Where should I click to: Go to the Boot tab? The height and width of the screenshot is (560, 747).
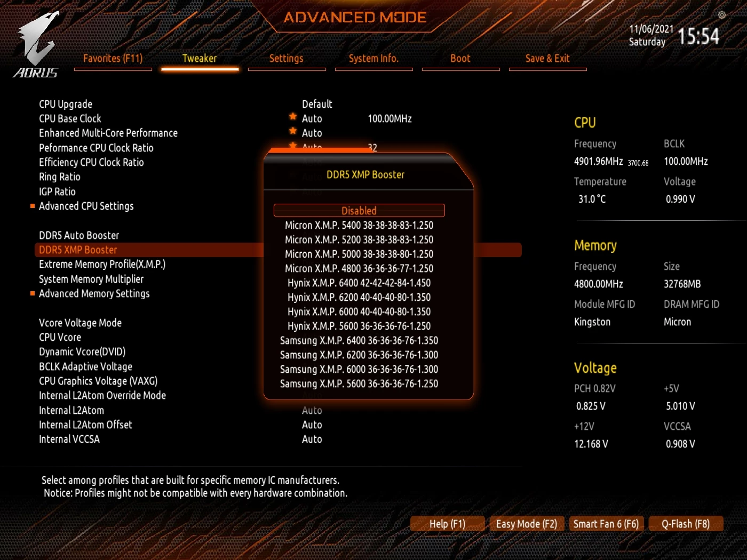(x=460, y=59)
